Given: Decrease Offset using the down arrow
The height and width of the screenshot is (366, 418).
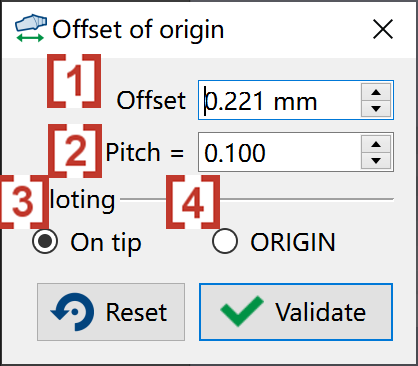Looking at the screenshot, I should [x=376, y=108].
